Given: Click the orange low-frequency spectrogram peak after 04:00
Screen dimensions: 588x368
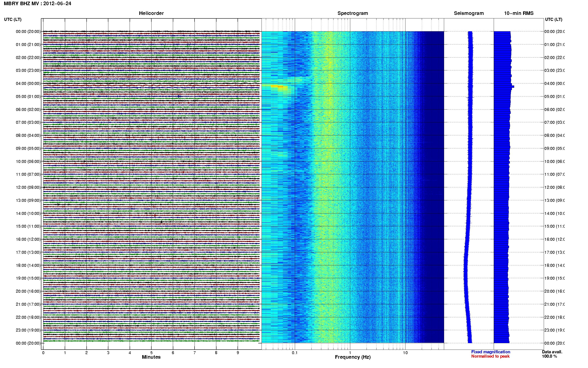Looking at the screenshot, I should pyautogui.click(x=279, y=86).
